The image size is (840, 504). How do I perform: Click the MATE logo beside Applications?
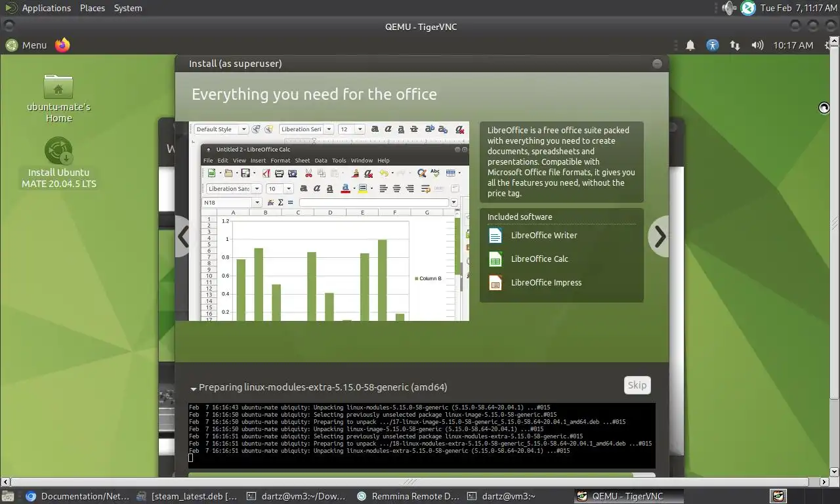(10, 8)
